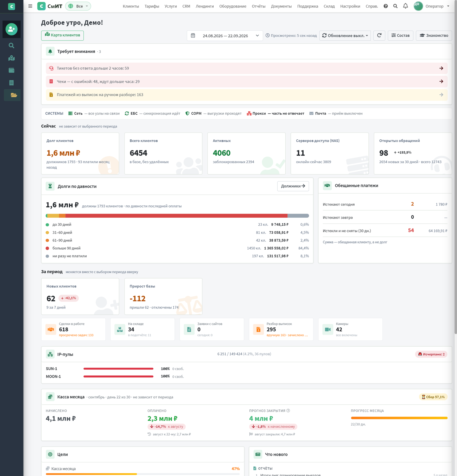
Task: Click the СмИТ logo icon
Action: pyautogui.click(x=41, y=6)
